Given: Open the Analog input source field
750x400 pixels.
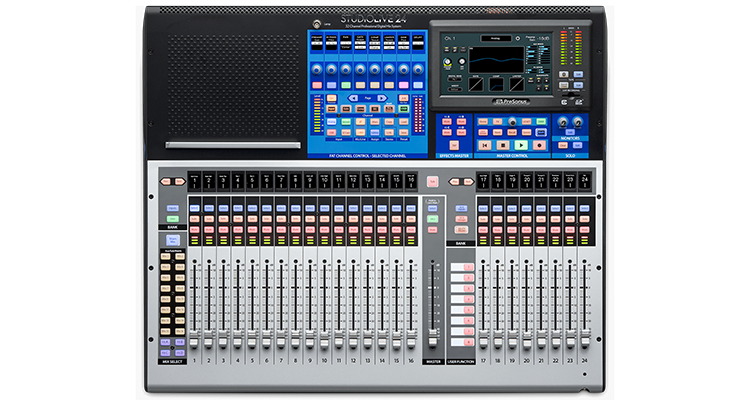Looking at the screenshot, I should [496, 38].
